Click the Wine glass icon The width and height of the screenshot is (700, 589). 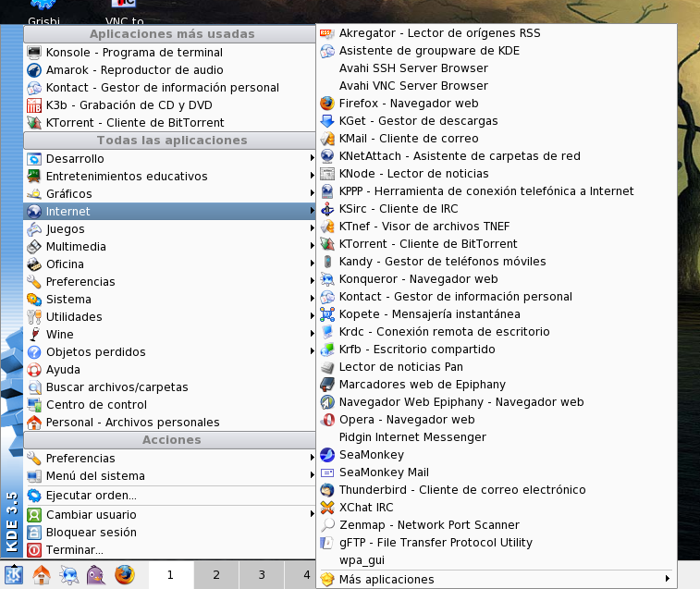pos(34,335)
